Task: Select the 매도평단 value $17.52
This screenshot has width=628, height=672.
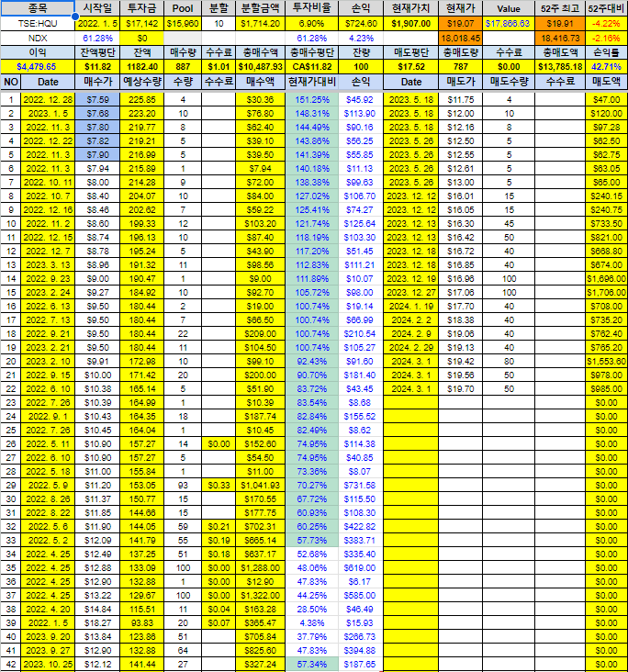Action: pos(411,66)
